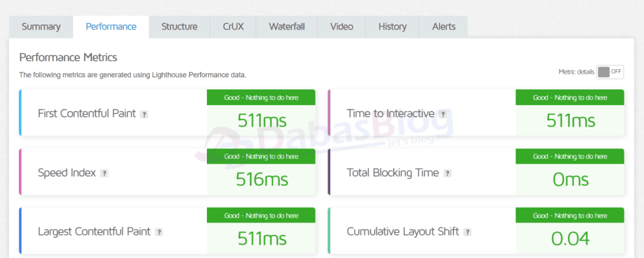
Task: View the Waterfall tab
Action: click(287, 26)
